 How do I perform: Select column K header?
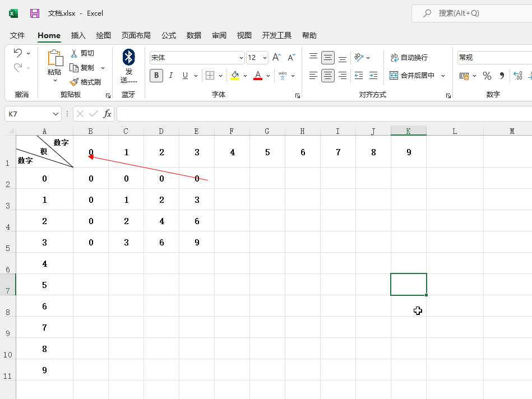[x=409, y=131]
